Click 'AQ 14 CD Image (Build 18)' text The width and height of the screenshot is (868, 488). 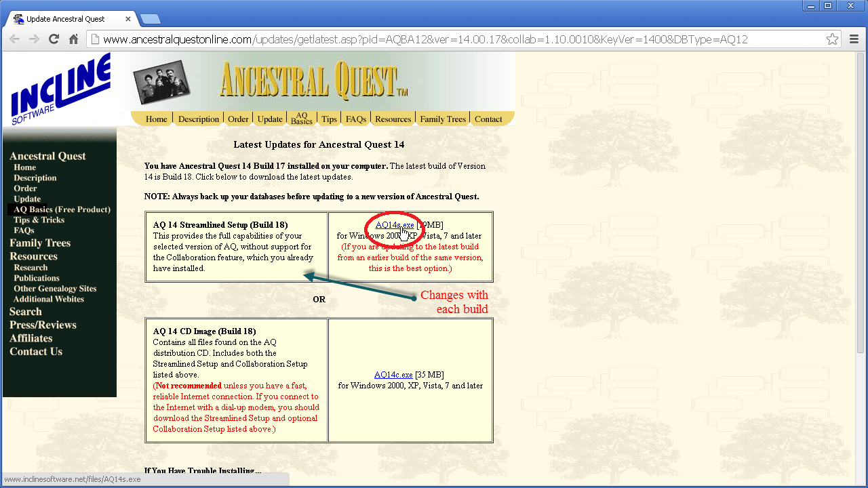tap(204, 331)
